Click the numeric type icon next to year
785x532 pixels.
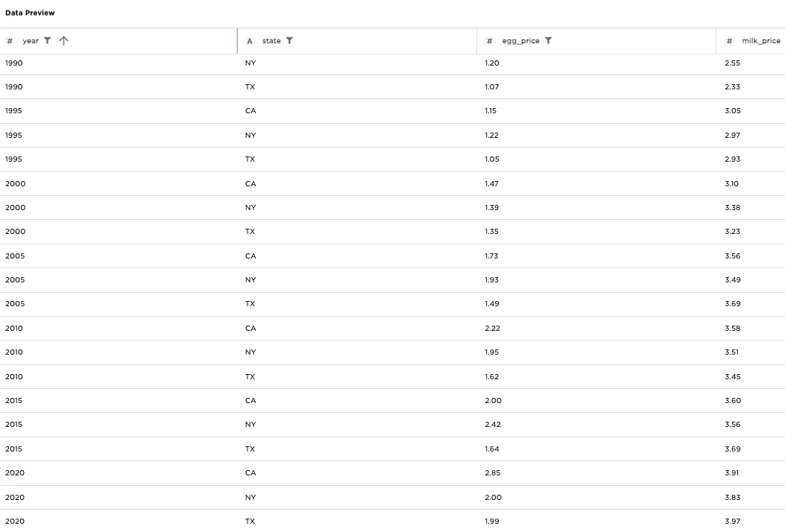9,41
